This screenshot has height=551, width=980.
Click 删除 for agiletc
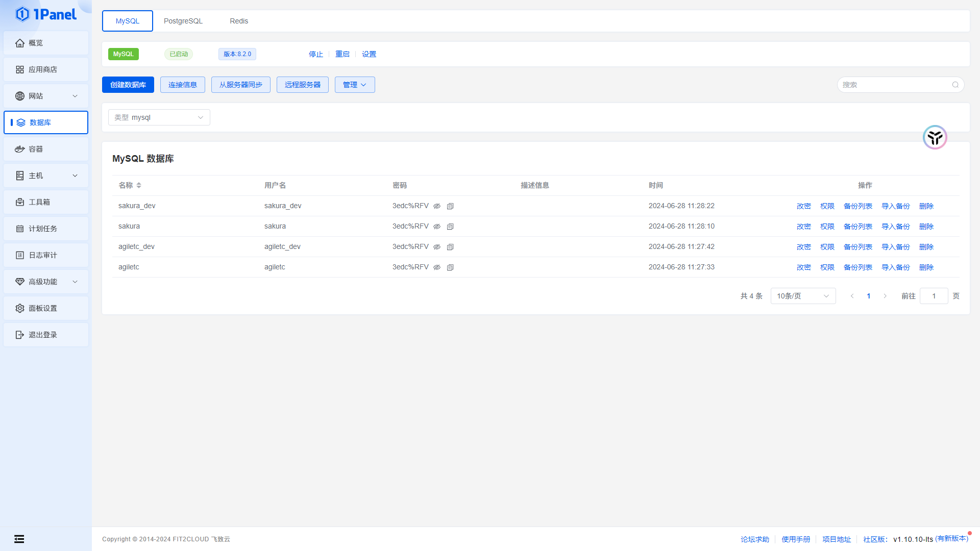click(926, 267)
